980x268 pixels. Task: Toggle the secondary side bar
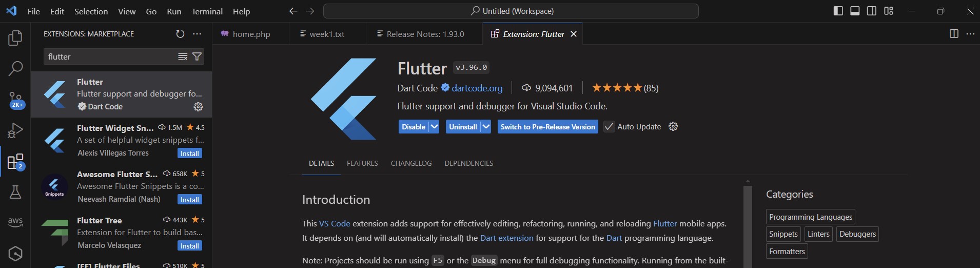click(x=872, y=11)
